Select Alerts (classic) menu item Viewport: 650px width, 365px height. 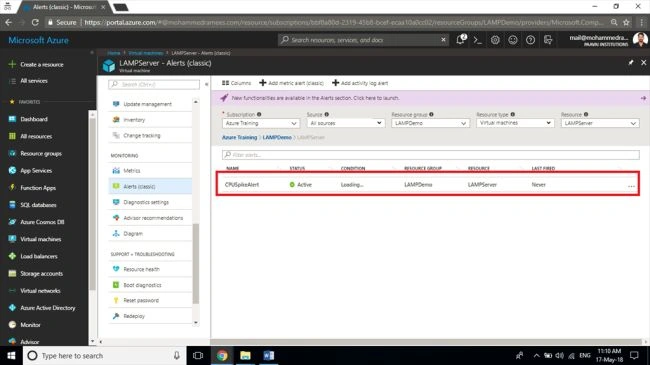150,186
